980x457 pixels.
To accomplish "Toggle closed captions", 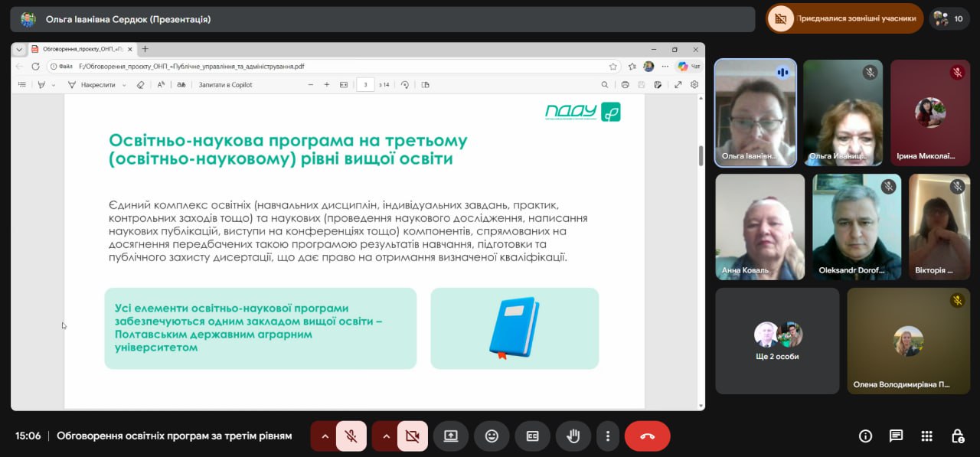I will (532, 436).
